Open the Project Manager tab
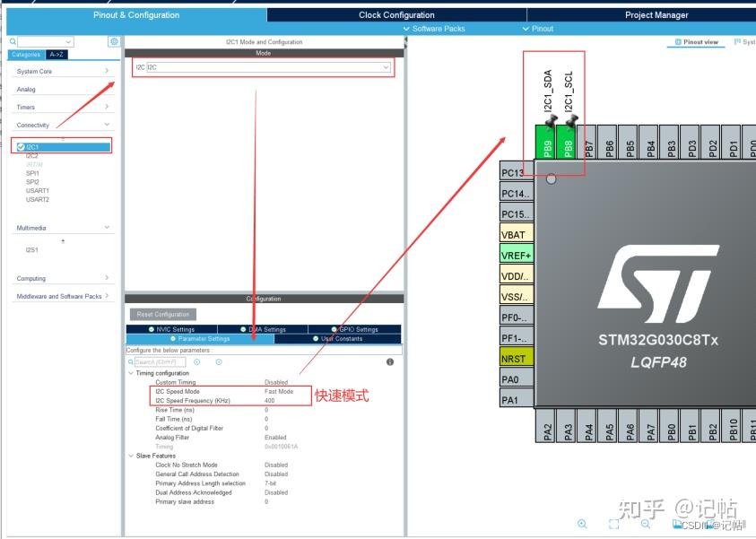 [x=656, y=15]
